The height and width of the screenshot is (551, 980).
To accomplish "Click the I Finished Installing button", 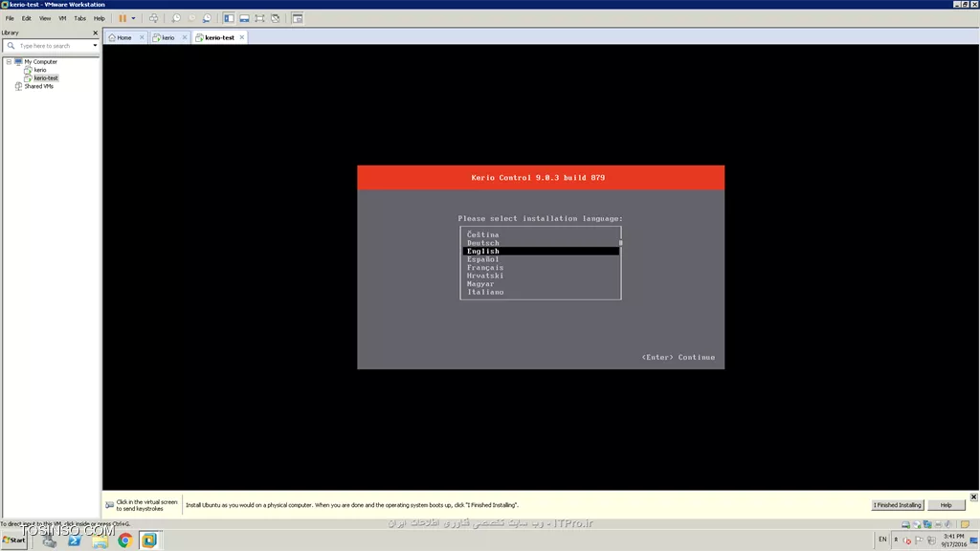I will 897,505.
